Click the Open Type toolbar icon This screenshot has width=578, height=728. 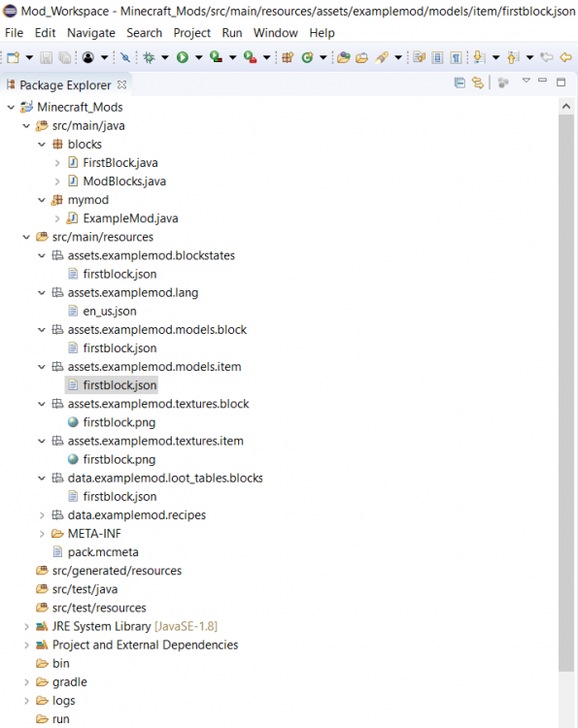(344, 57)
